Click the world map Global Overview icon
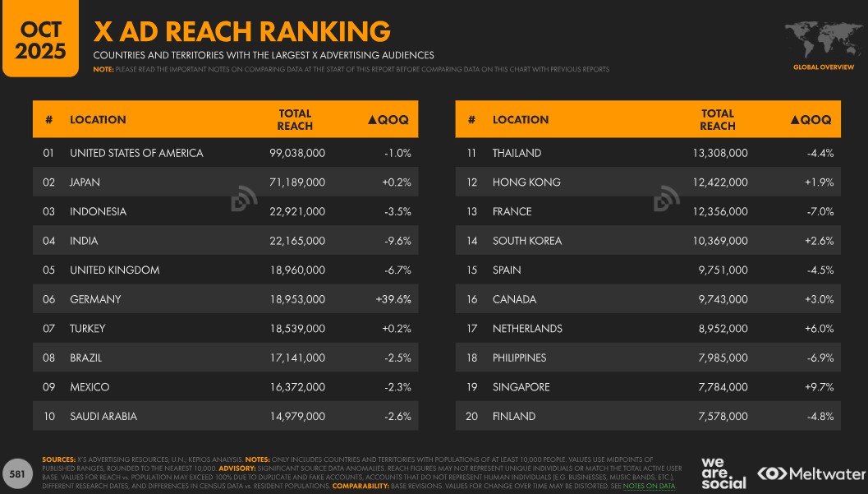The height and width of the screenshot is (494, 868). pos(823,39)
